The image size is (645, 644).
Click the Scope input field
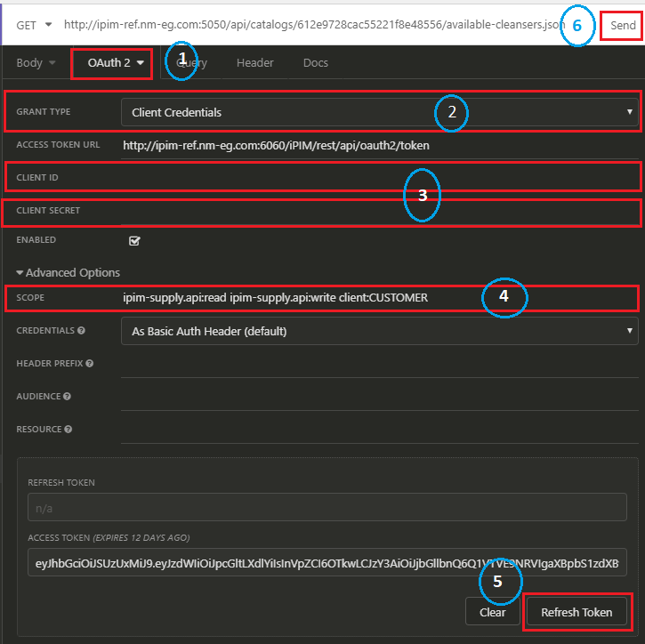point(379,297)
